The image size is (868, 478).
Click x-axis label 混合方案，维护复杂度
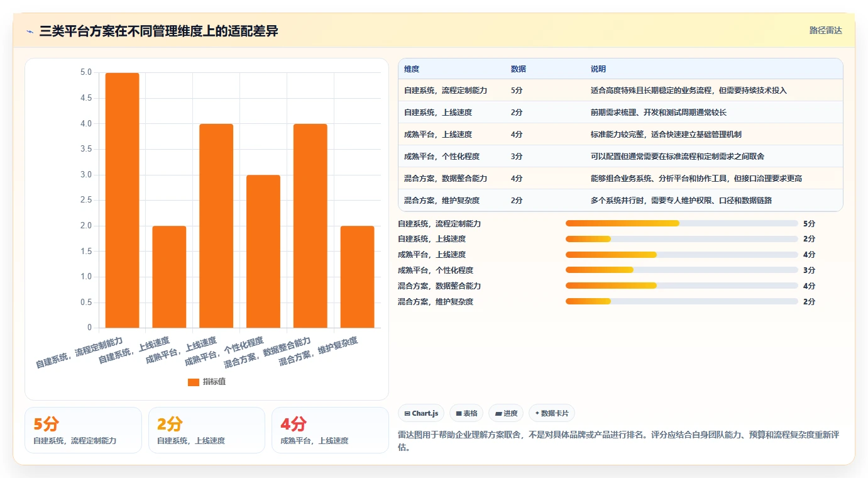(x=318, y=352)
